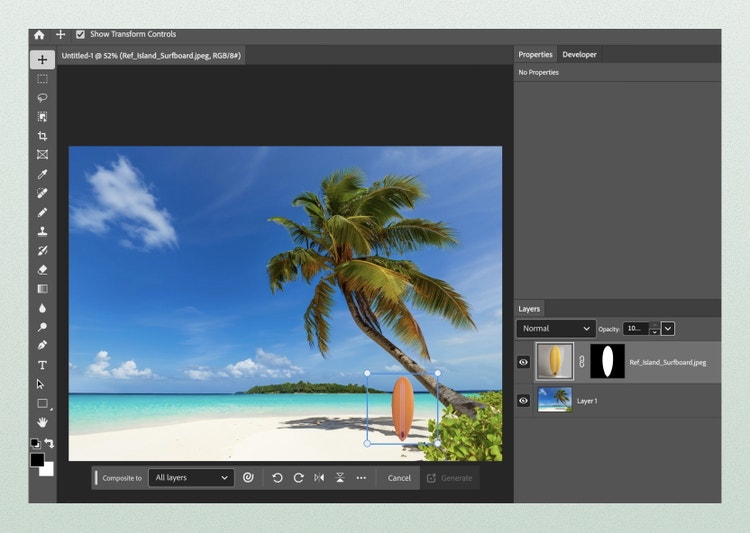Click the bottom-left transform handle of surfboard
750x533 pixels.
[367, 444]
